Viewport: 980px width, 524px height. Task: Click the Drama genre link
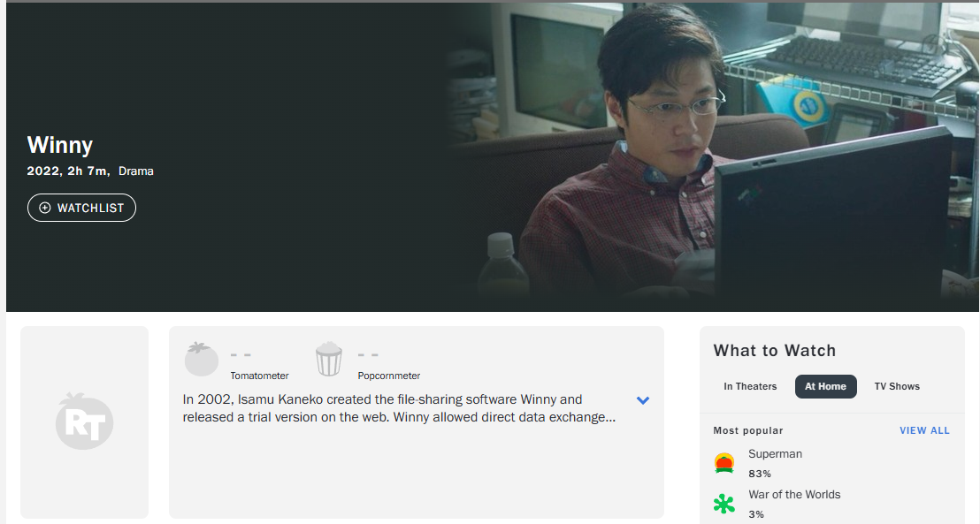(135, 171)
